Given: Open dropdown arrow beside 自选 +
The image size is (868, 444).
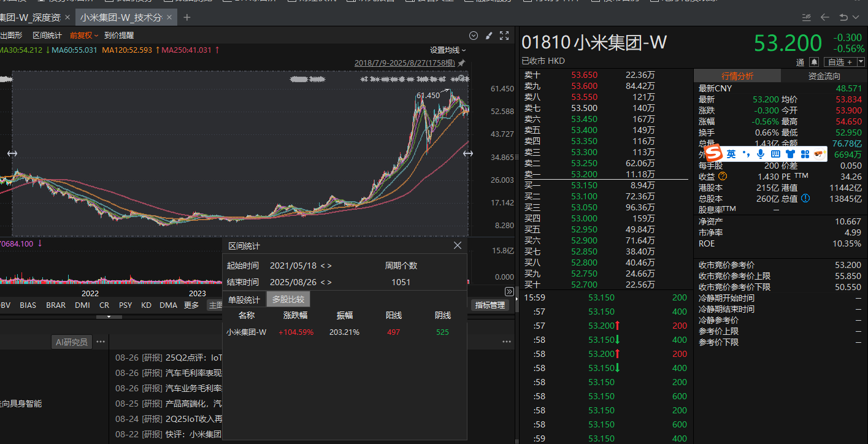Looking at the screenshot, I should pyautogui.click(x=861, y=62).
